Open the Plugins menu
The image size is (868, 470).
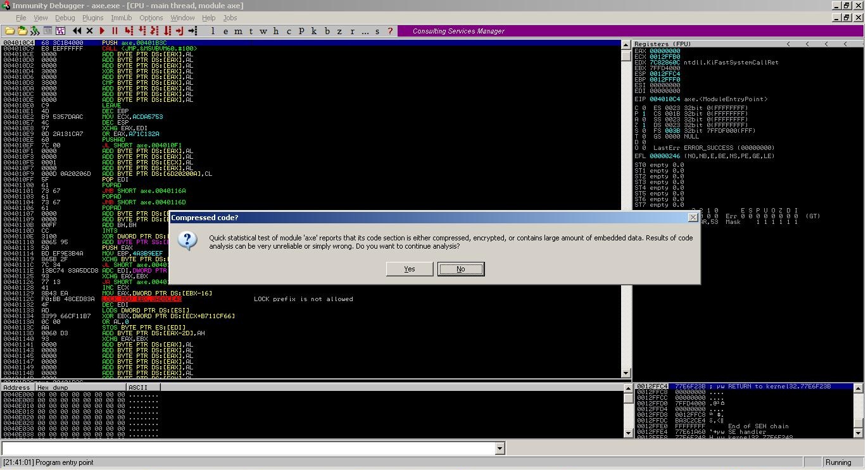tap(92, 18)
